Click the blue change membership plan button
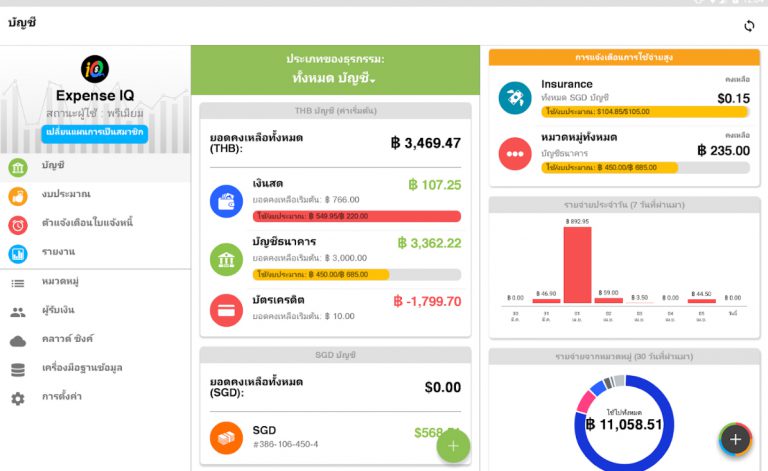The image size is (768, 471). pyautogui.click(x=95, y=133)
